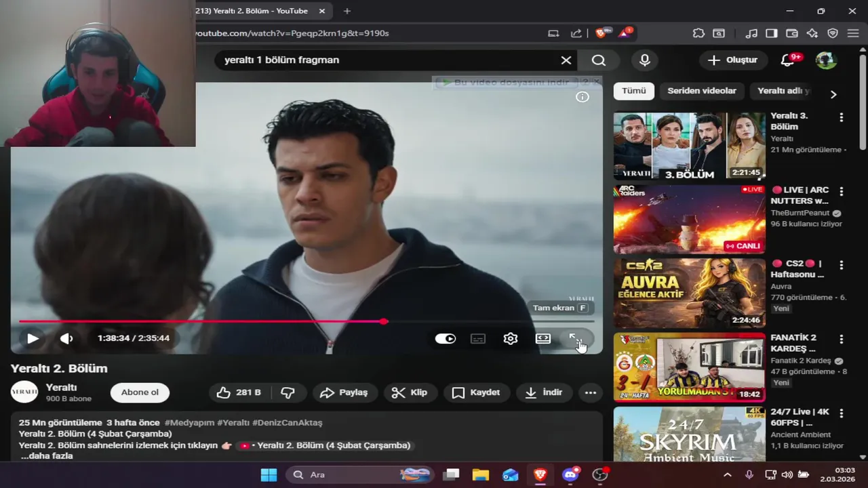
Task: Open the player settings gear
Action: 511,338
